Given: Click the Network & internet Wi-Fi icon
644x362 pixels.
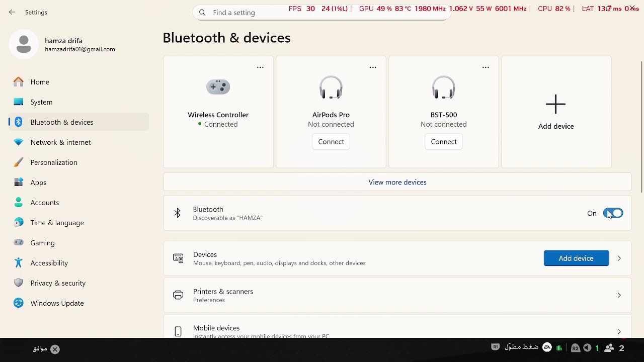Looking at the screenshot, I should (19, 142).
